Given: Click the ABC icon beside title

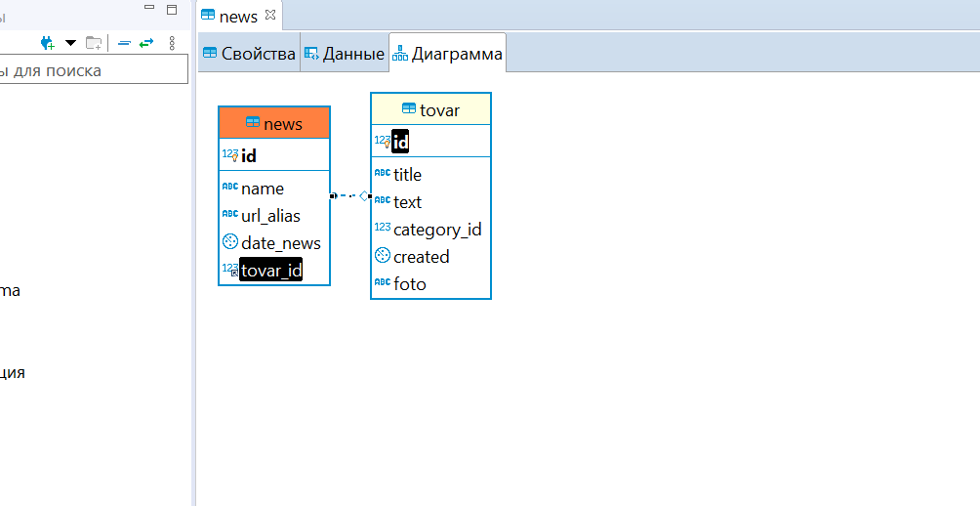Looking at the screenshot, I should (x=383, y=173).
